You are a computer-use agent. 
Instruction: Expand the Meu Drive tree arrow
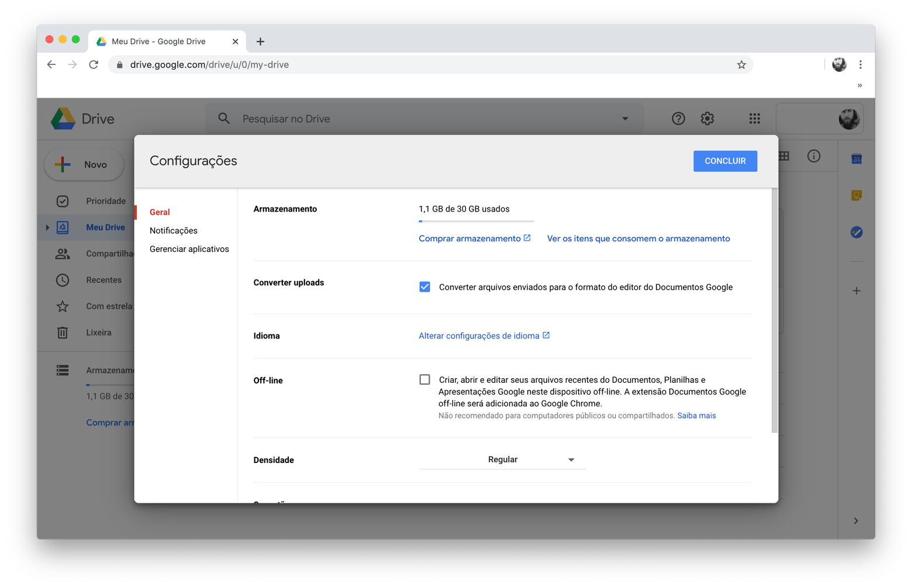(x=47, y=227)
